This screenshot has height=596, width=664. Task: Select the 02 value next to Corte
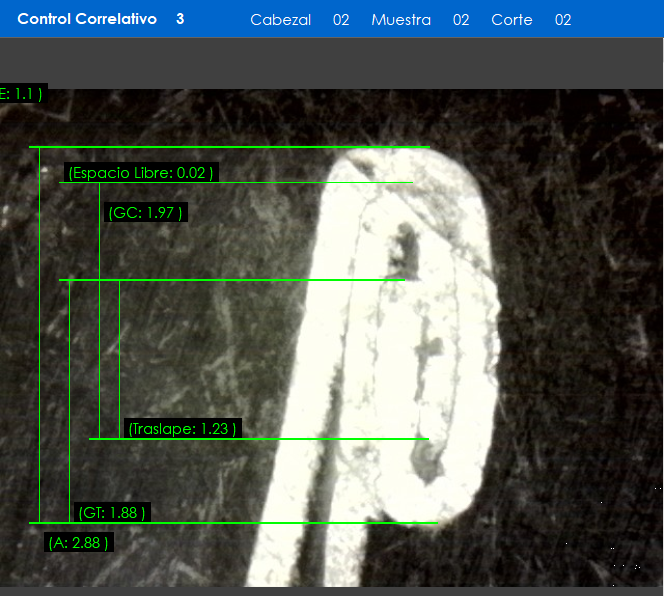pyautogui.click(x=563, y=20)
